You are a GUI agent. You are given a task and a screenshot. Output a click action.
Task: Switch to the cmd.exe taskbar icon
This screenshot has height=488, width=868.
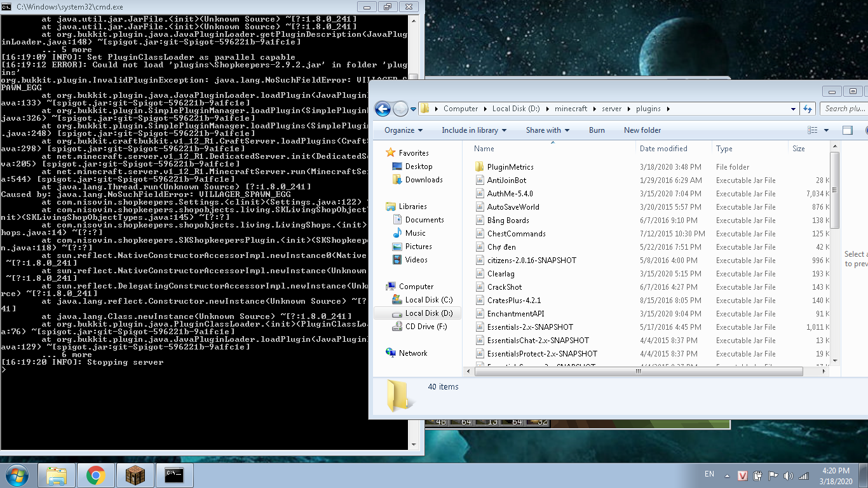point(174,475)
